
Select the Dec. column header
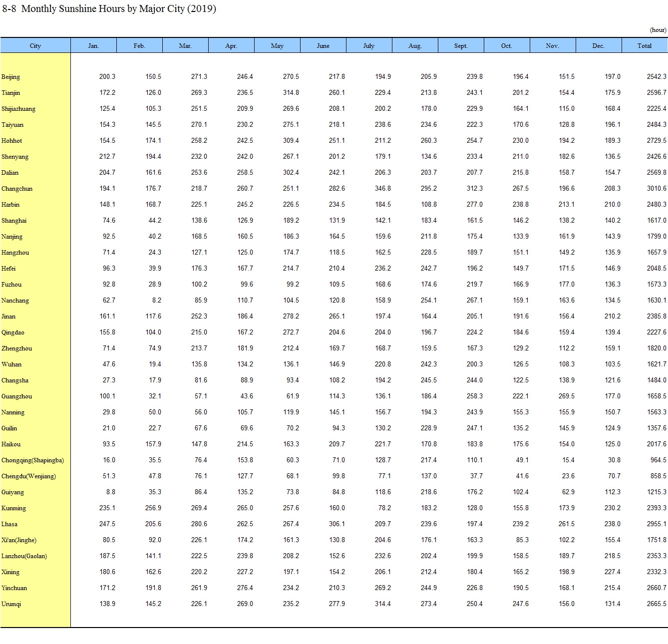click(598, 45)
